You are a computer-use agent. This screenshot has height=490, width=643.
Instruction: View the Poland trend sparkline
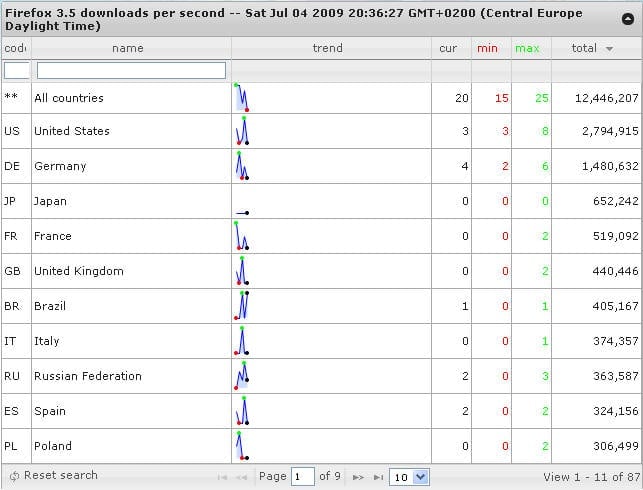242,446
